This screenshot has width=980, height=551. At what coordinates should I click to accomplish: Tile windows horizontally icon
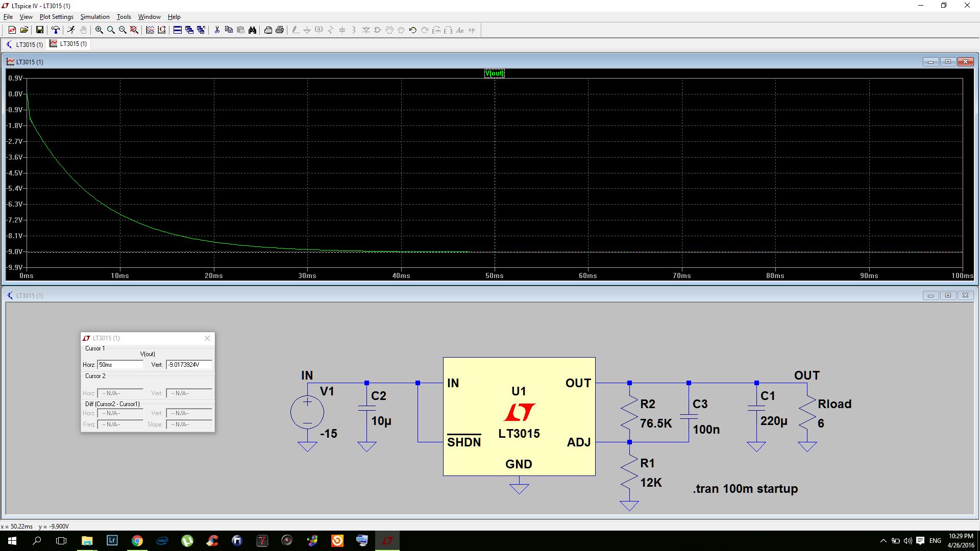point(178,30)
